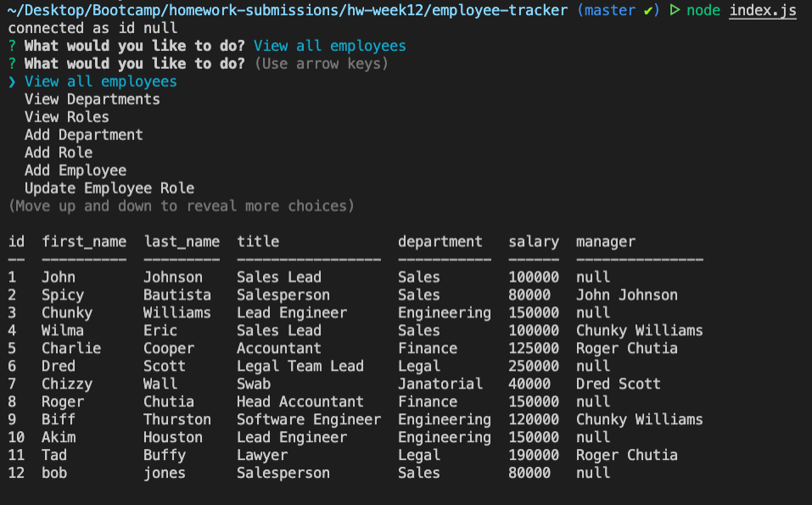Image resolution: width=812 pixels, height=505 pixels.
Task: Choose 'View Roles' from the prompt list
Action: pos(67,117)
